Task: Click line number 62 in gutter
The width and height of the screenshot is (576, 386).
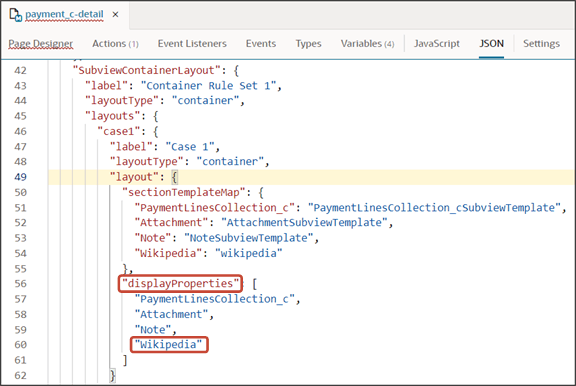Action: pyautogui.click(x=21, y=375)
